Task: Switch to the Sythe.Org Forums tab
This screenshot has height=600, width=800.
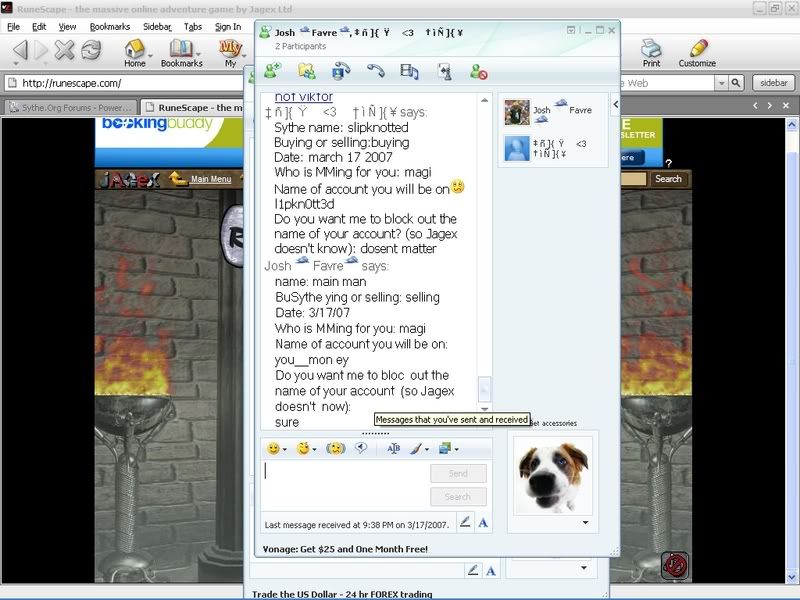Action: pos(71,108)
